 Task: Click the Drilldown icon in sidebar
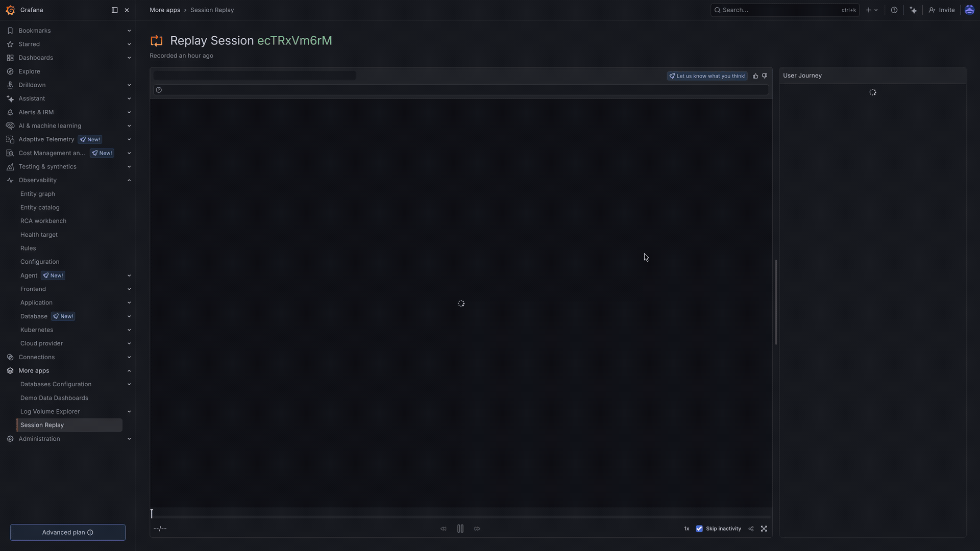[x=10, y=85]
